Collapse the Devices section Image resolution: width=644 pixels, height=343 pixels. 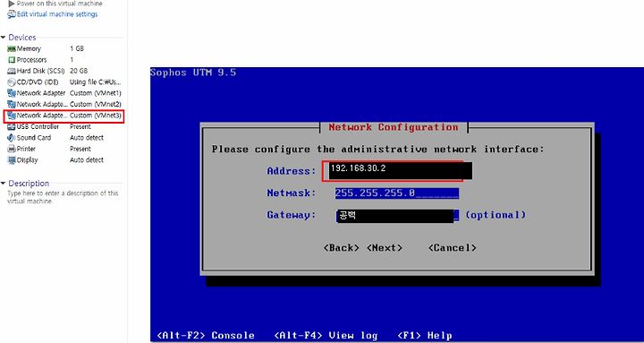[x=3, y=38]
